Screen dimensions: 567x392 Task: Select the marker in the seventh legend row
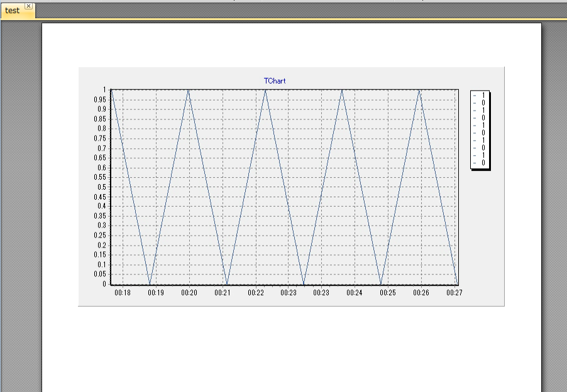pos(475,139)
